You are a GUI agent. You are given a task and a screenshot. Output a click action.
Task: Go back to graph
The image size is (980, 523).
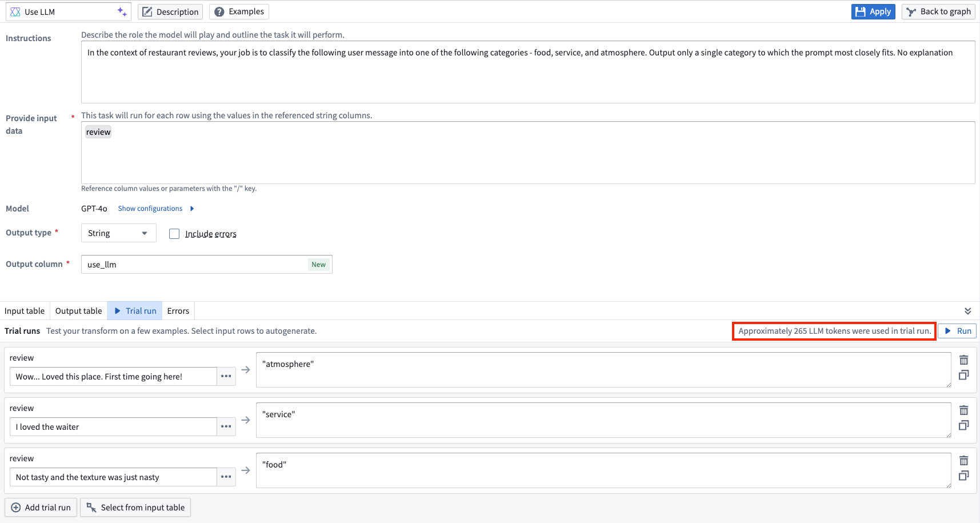point(938,11)
